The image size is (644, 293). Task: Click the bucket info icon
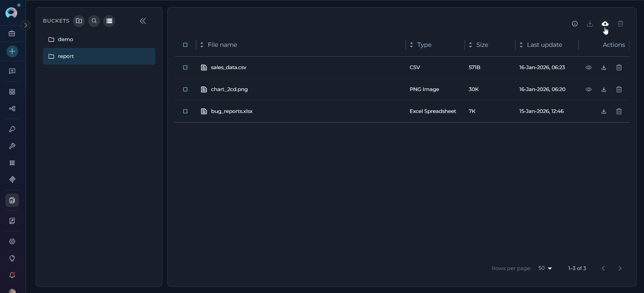(574, 24)
